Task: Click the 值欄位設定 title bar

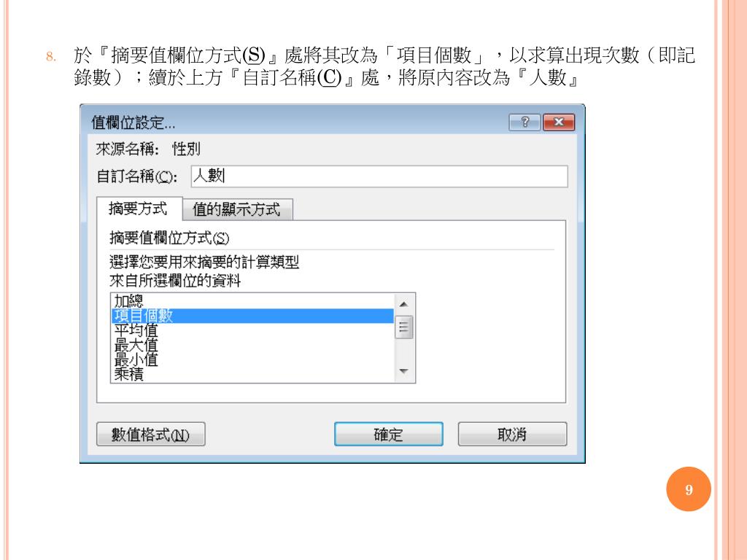Action: click(x=295, y=122)
